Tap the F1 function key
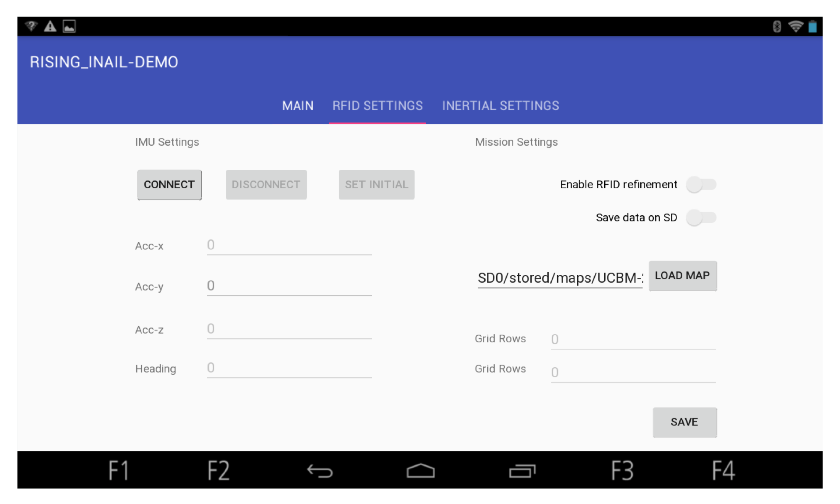The height and width of the screenshot is (504, 840). click(118, 470)
